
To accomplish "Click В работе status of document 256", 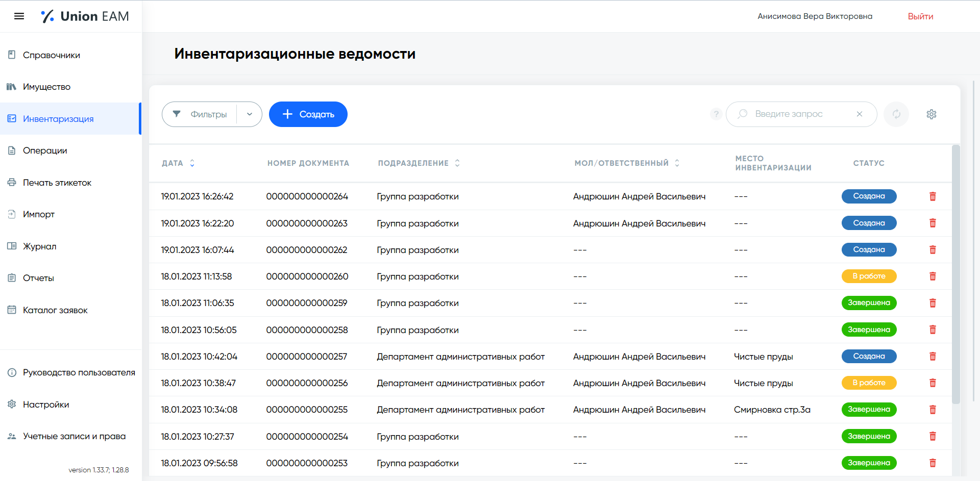I will click(869, 383).
